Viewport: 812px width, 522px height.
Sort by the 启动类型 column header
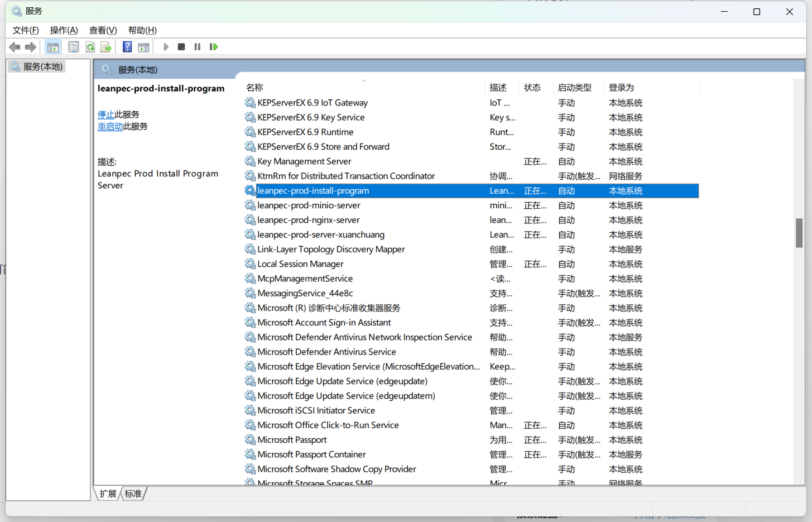579,87
